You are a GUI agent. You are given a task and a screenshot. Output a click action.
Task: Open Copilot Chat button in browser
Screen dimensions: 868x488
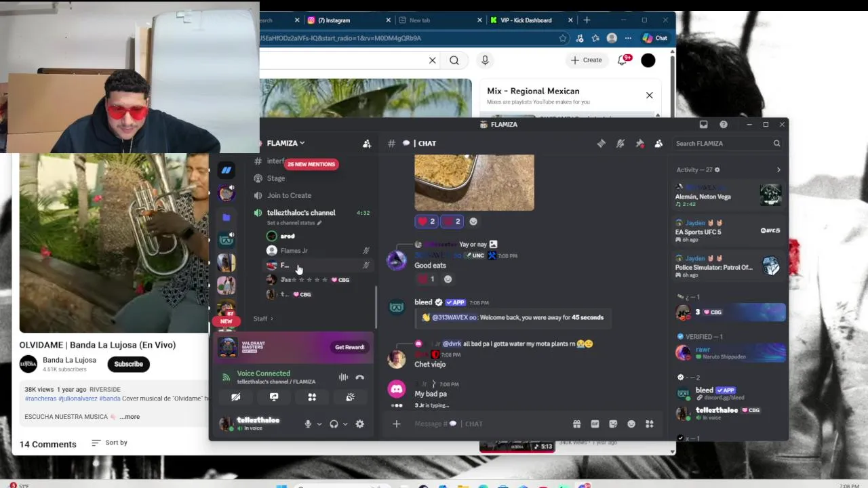655,38
